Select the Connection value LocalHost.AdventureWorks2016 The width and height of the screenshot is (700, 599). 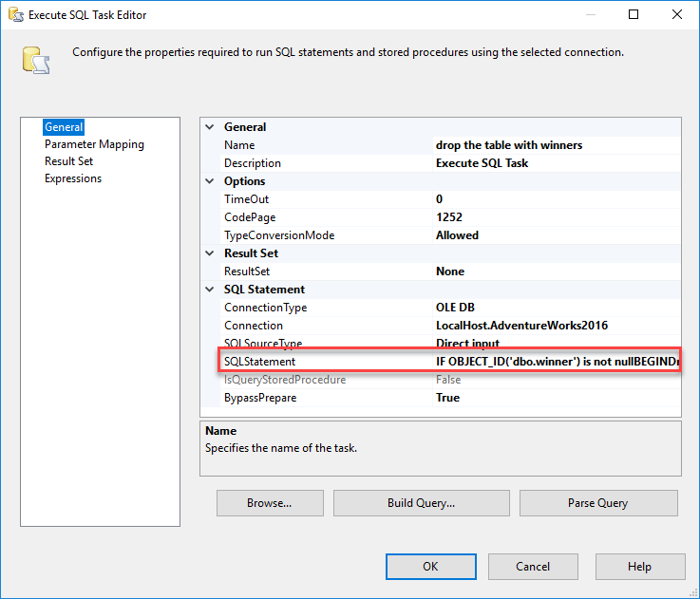(x=521, y=326)
